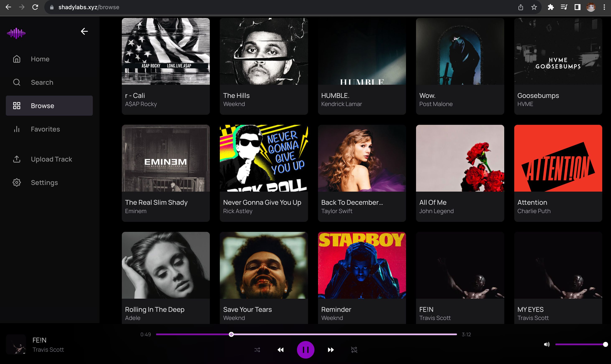
Task: Click the Favorites bar chart icon
Action: tap(17, 129)
